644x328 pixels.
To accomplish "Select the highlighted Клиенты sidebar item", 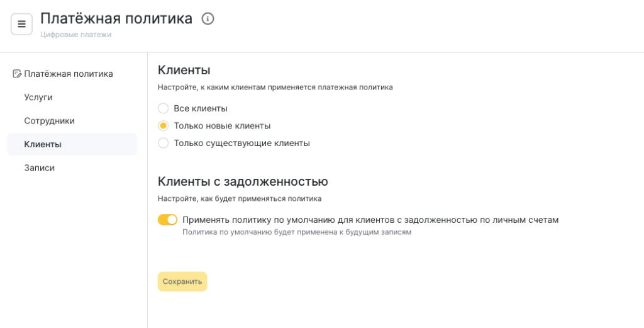I will click(72, 144).
